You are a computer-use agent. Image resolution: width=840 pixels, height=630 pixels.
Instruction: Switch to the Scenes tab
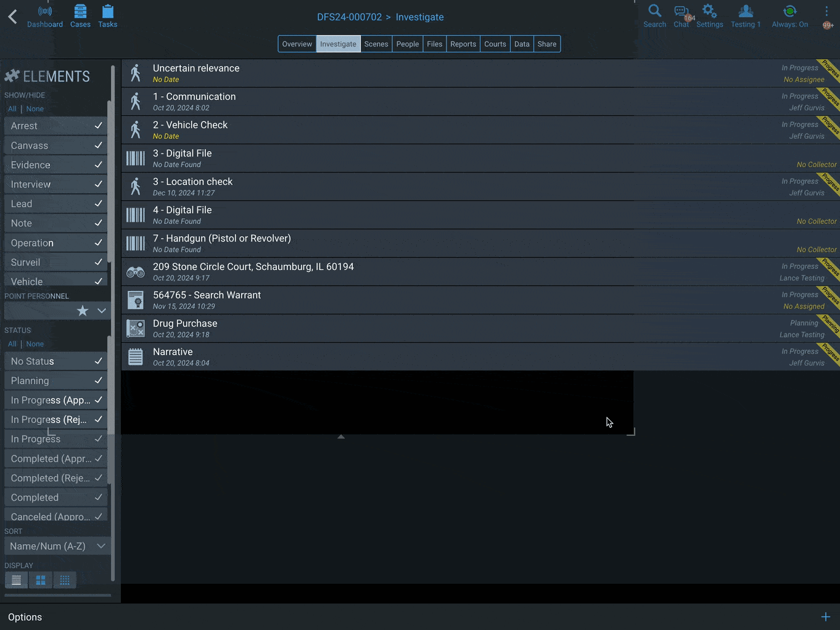pos(376,44)
